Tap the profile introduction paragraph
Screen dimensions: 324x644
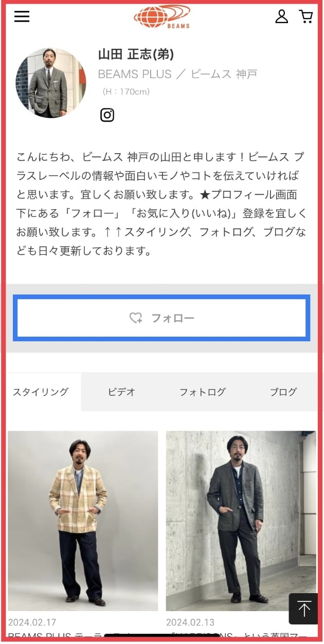tap(161, 204)
